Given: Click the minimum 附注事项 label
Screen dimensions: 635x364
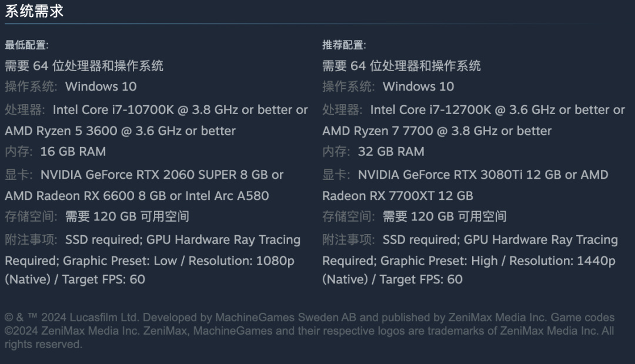Looking at the screenshot, I should click(x=31, y=240).
